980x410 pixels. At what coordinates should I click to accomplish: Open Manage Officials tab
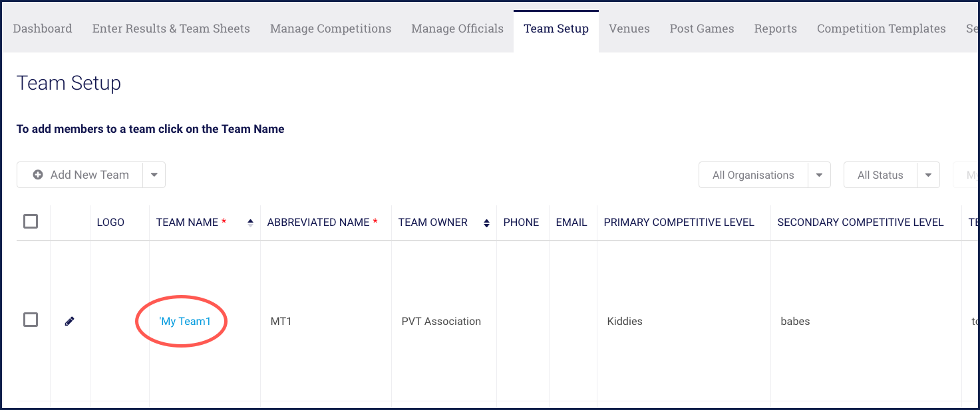(x=457, y=29)
